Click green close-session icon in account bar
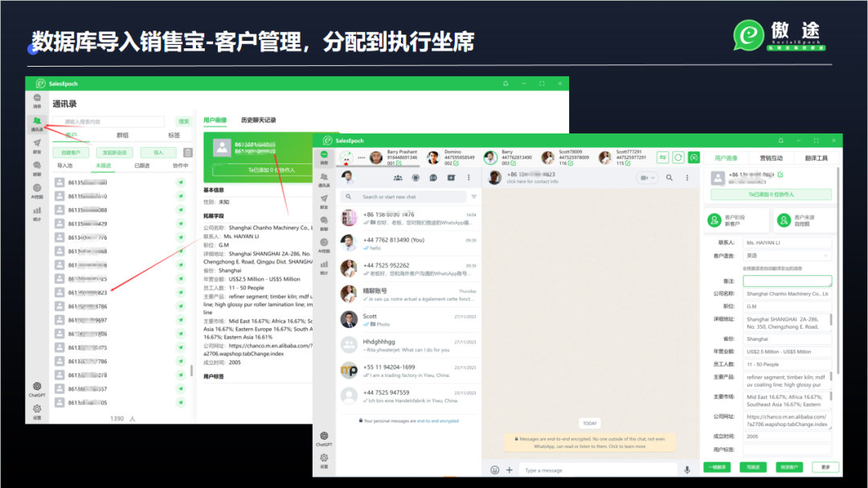The image size is (868, 488). pos(694,158)
